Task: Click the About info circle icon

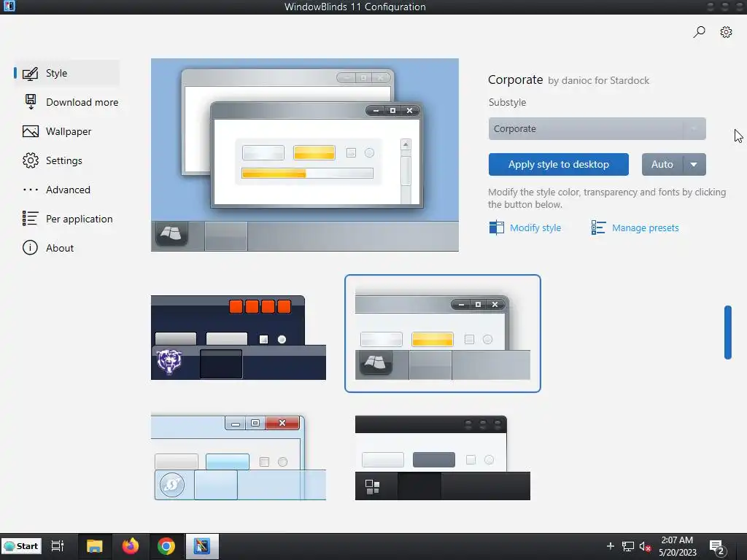Action: point(30,248)
